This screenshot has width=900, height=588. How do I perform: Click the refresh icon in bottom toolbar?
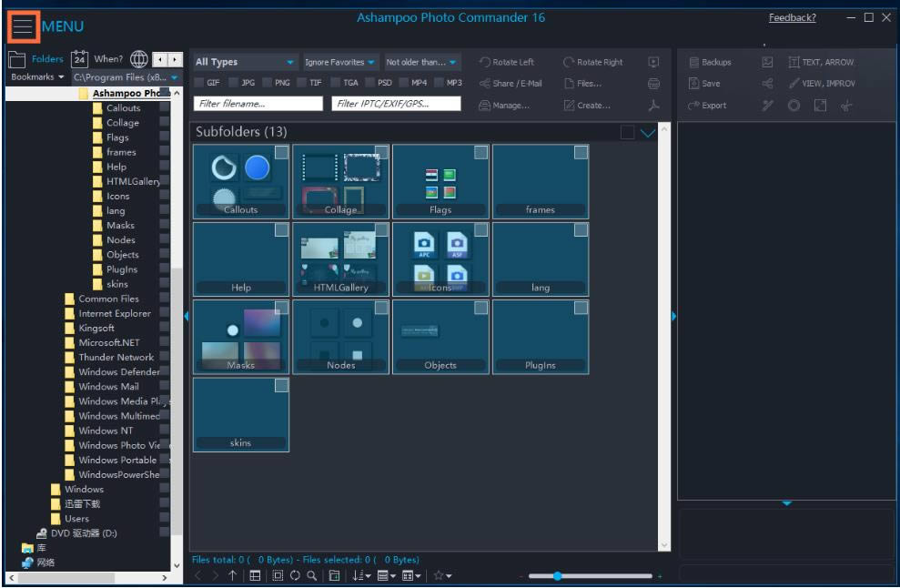(295, 575)
